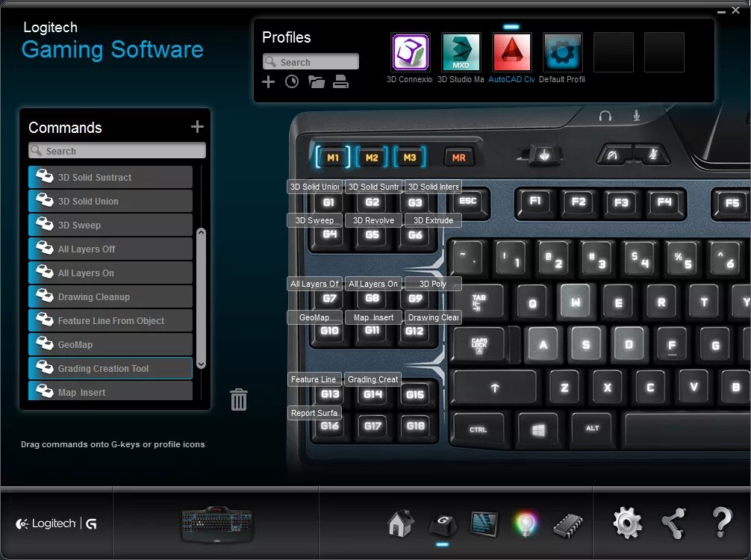Switch to M3 mode key
Screen dimensions: 751x560
(410, 157)
